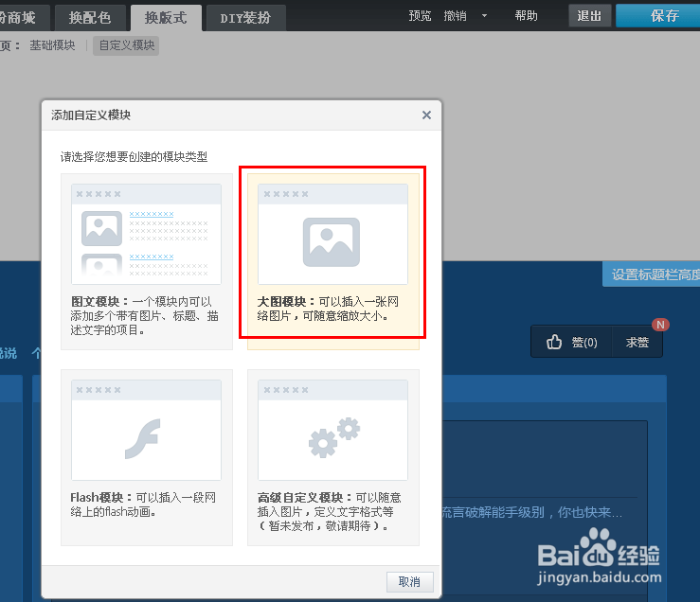Choose the 大图模块 image thumbnail
This screenshot has width=700, height=602.
333,235
